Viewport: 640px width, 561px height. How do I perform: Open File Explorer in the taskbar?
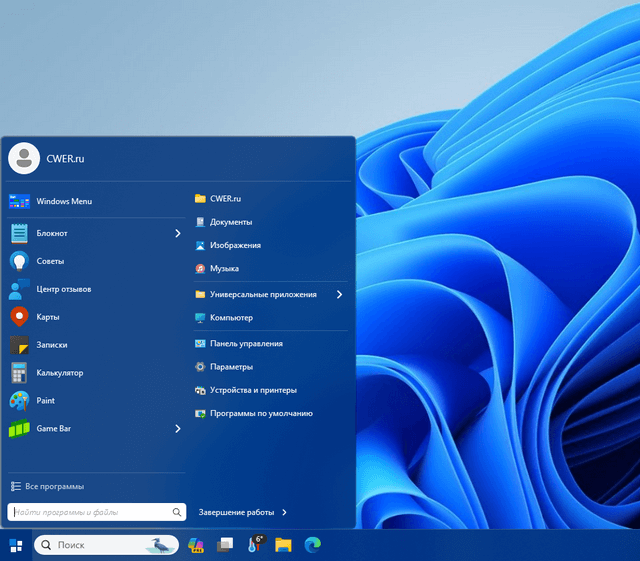(x=283, y=545)
